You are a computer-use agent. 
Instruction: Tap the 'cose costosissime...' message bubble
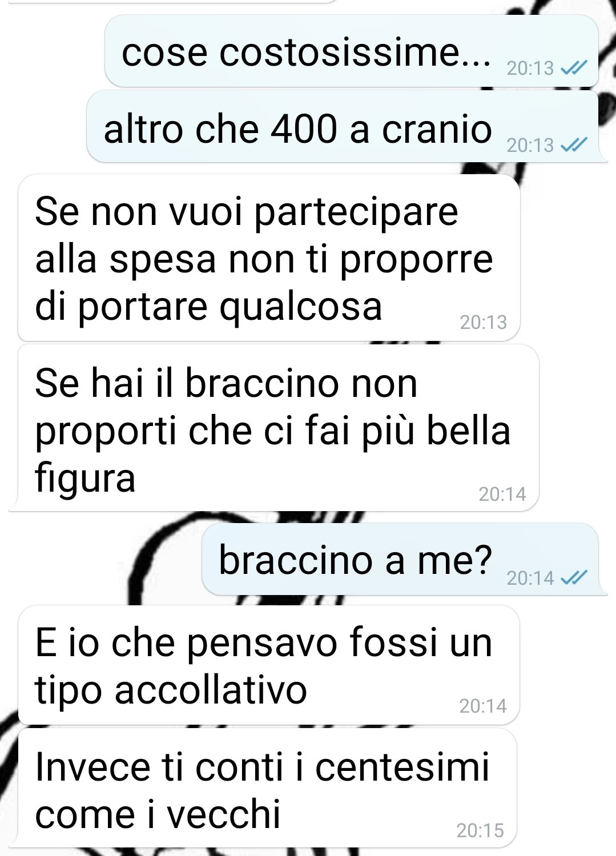[352, 51]
